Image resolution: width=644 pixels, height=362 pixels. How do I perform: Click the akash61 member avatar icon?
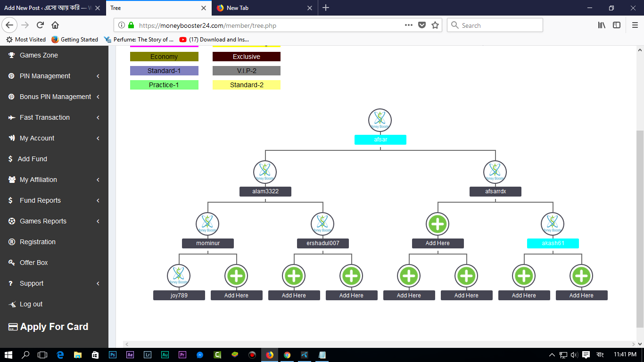point(553,224)
